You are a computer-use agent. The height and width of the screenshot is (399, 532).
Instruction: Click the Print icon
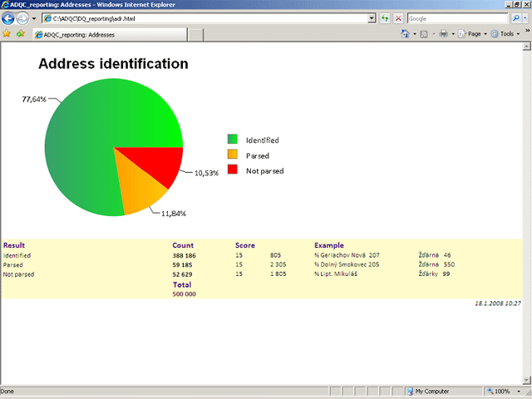click(443, 33)
